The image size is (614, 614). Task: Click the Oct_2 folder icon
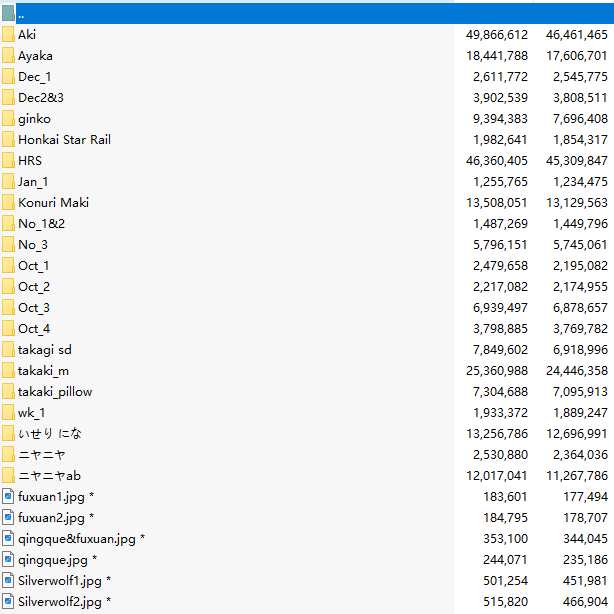point(8,287)
